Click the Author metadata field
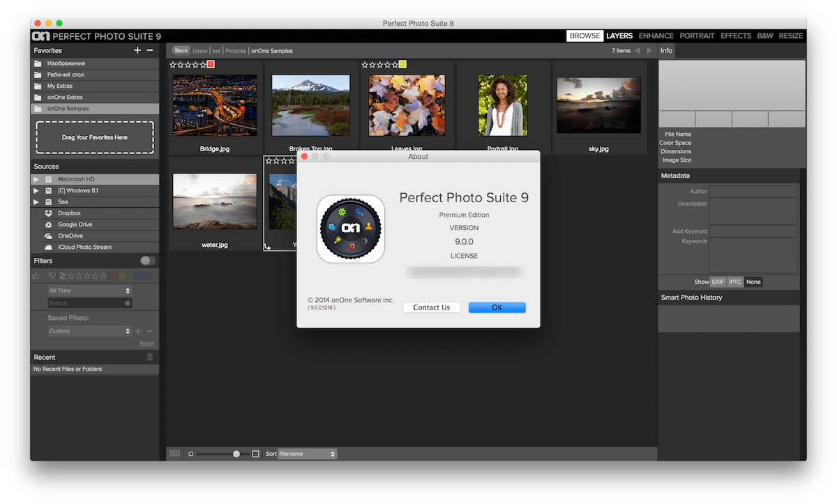The image size is (837, 504). tap(753, 191)
